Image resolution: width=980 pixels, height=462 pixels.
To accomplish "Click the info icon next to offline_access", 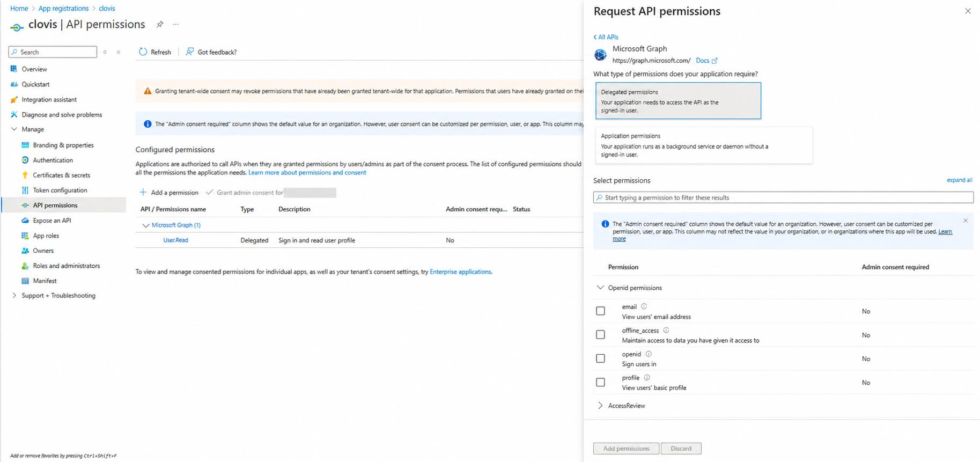I will click(666, 330).
